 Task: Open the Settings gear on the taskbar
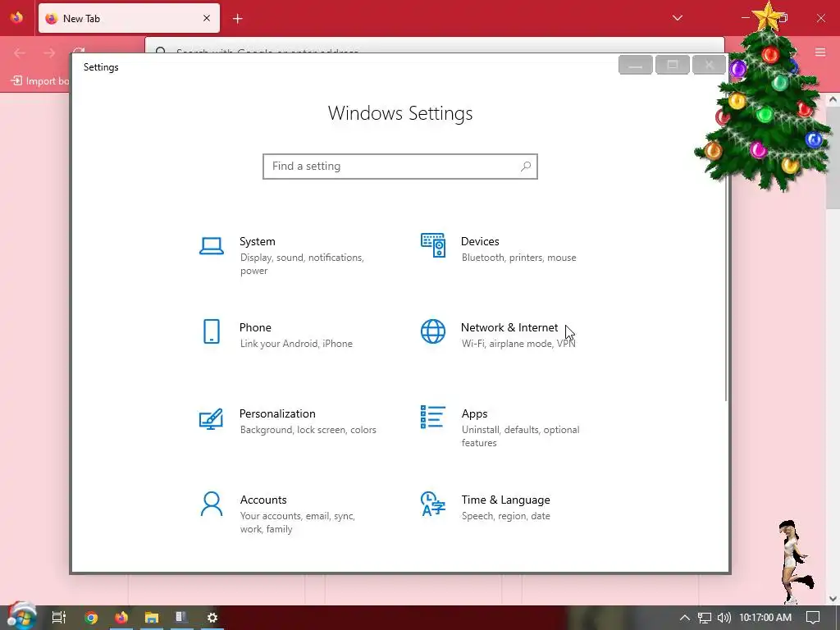point(212,618)
